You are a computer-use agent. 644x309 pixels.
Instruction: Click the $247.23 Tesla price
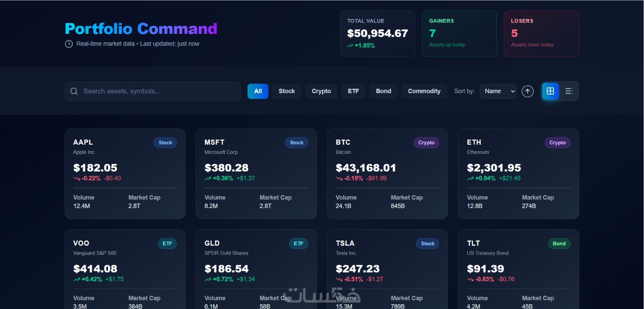[358, 269]
